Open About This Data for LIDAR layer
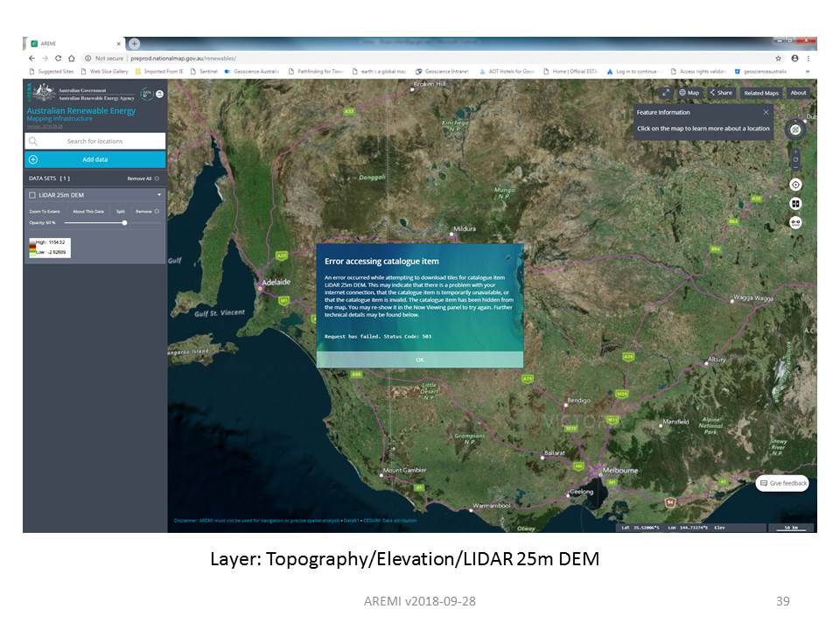Viewport: 840px width, 630px height. pyautogui.click(x=88, y=212)
